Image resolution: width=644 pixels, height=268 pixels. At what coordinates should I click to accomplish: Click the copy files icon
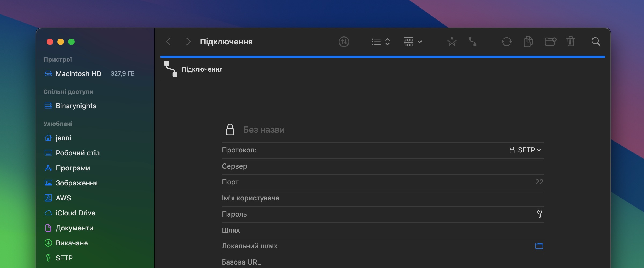[528, 42]
